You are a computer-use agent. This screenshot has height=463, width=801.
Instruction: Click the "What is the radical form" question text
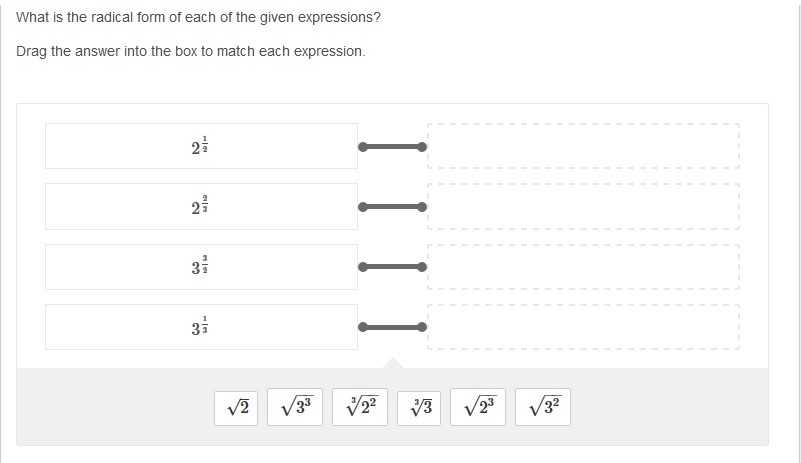198,18
